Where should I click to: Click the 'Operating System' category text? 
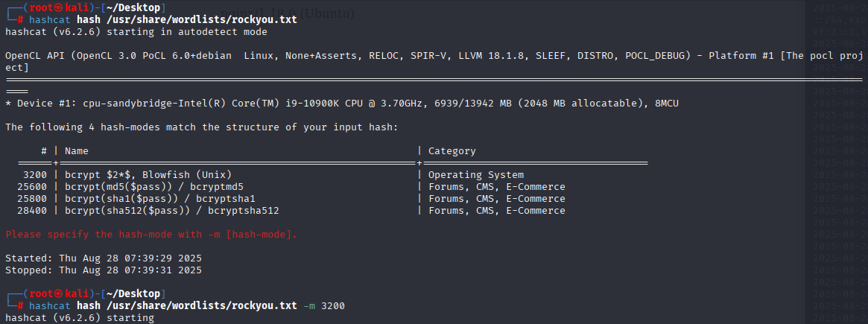[476, 175]
